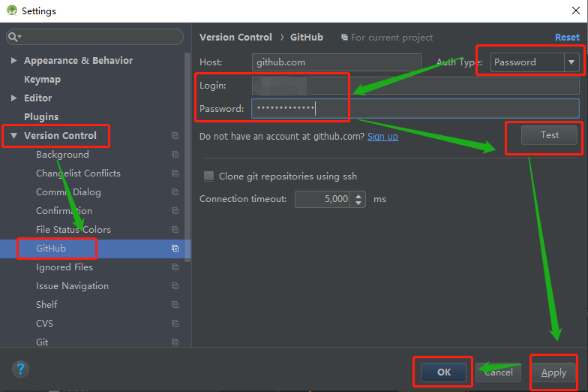Click project-level icon beside CVS
The image size is (588, 392).
tap(175, 323)
